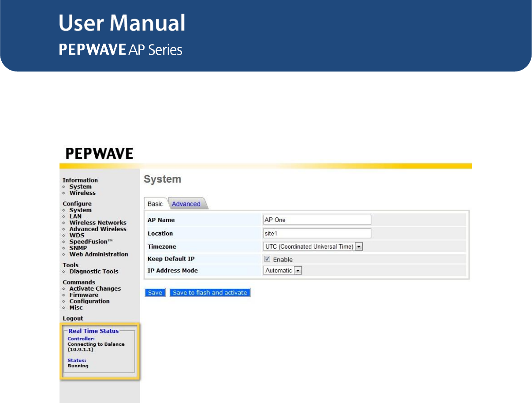Click the PEPWAVE logo
Image resolution: width=532 pixels, height=403 pixels.
click(x=99, y=153)
